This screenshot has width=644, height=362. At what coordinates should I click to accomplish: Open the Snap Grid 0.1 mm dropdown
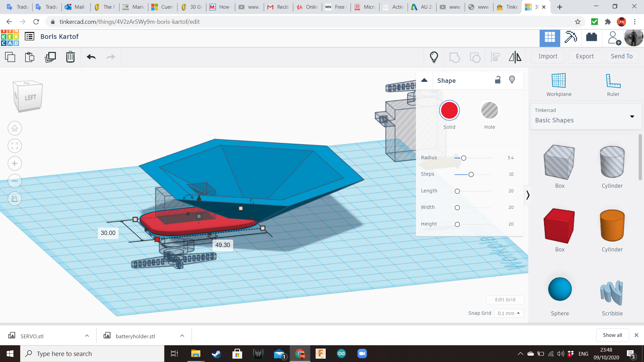pyautogui.click(x=508, y=313)
